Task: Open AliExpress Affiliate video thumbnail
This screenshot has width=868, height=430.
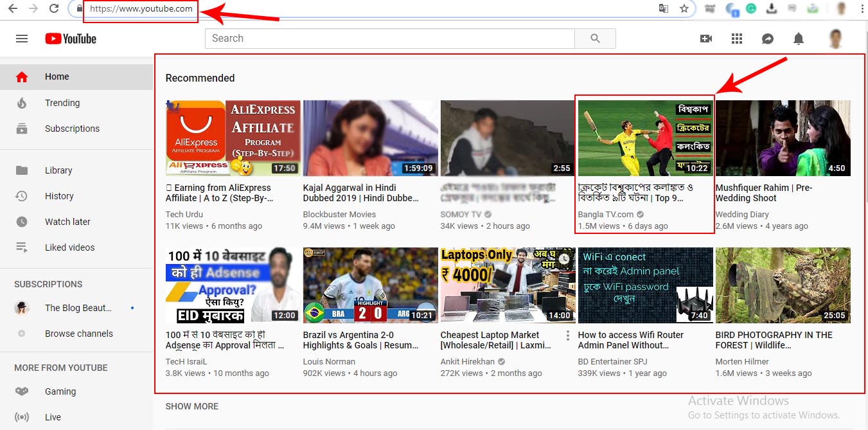Action: point(233,138)
